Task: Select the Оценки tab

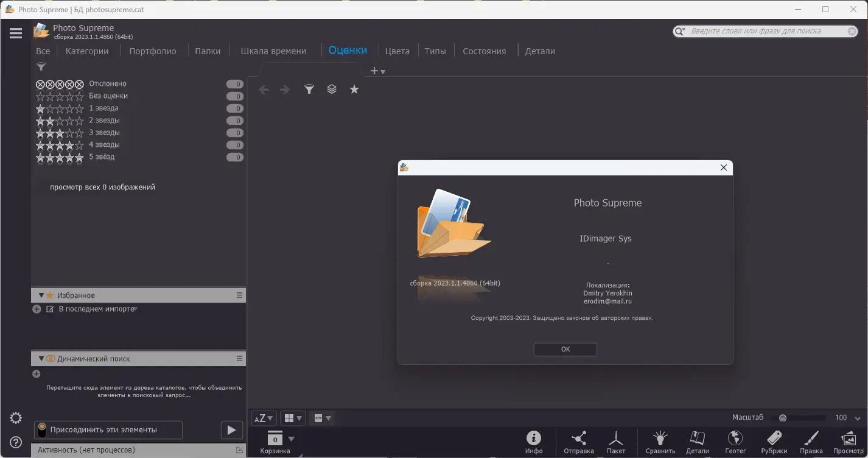Action: [x=348, y=51]
